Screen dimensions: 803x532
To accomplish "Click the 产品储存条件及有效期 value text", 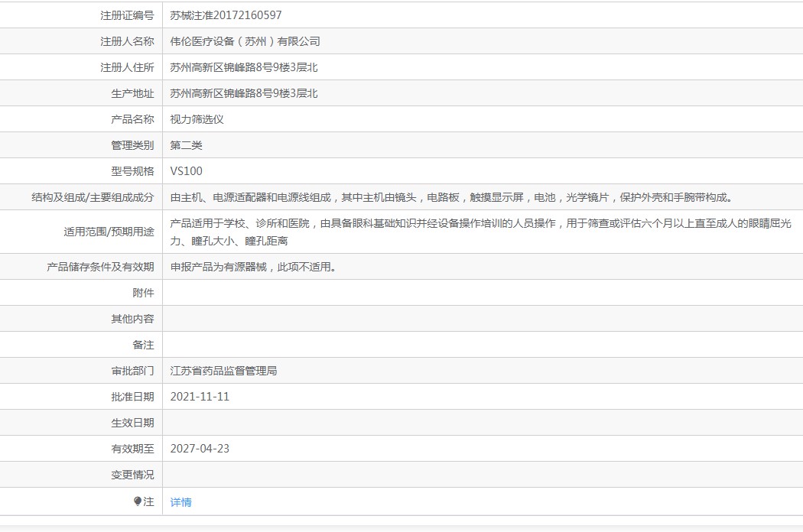I will 253,267.
